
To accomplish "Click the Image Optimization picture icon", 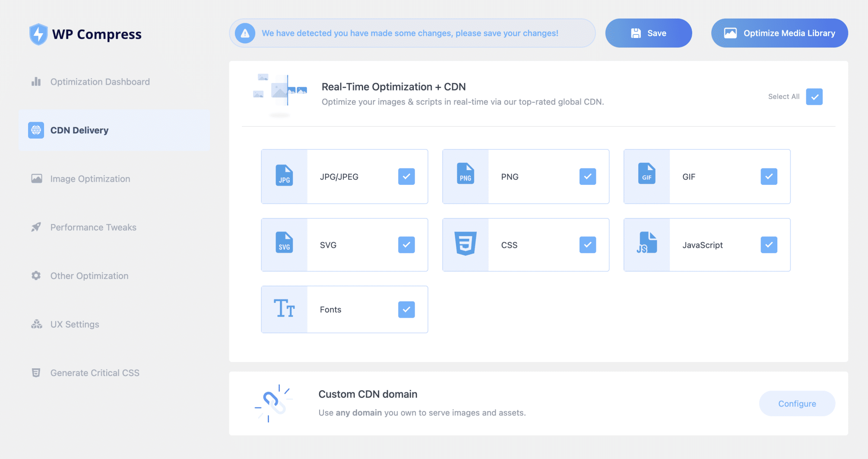I will coord(37,179).
